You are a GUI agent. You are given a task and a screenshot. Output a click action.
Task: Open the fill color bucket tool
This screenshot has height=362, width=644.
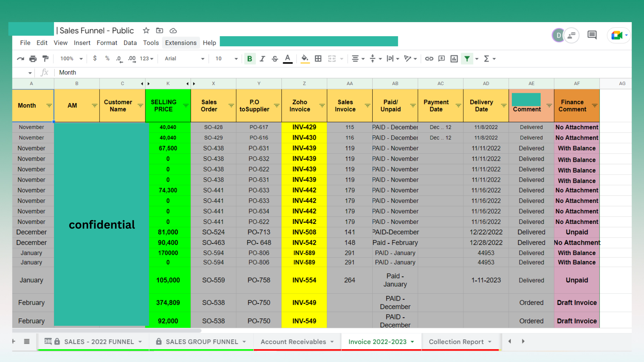(305, 59)
